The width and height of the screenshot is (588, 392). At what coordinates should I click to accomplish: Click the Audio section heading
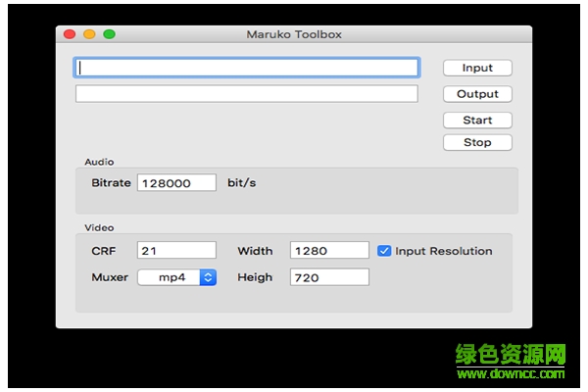[99, 162]
